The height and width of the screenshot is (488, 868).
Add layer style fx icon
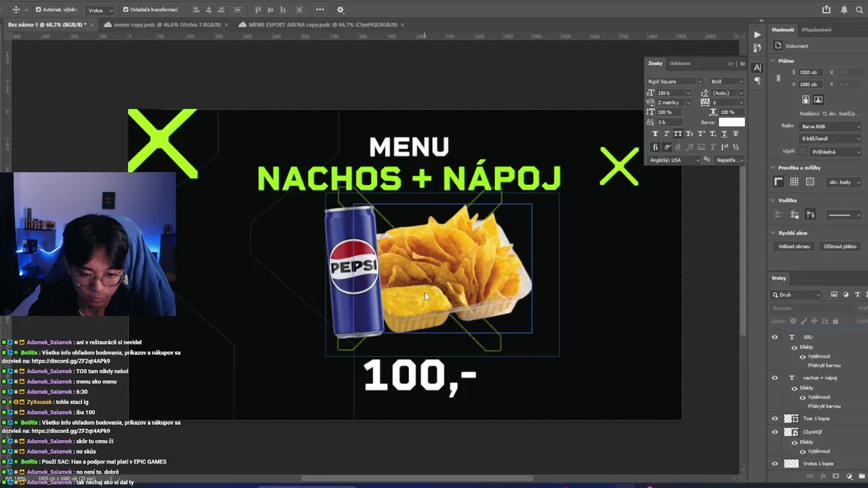tap(822, 476)
